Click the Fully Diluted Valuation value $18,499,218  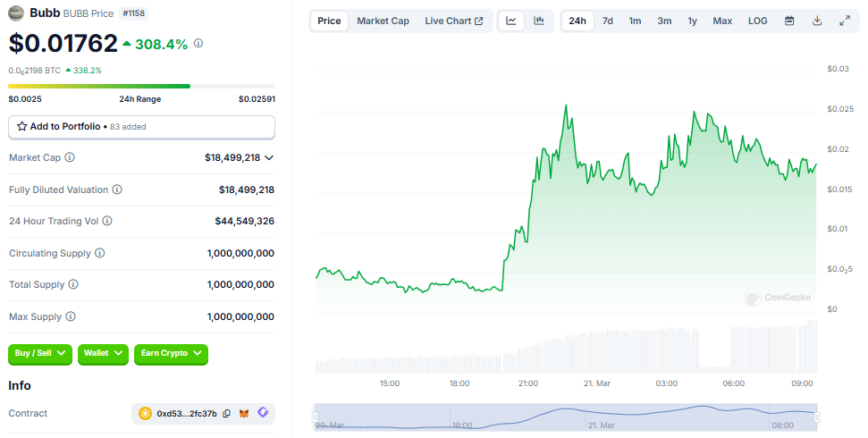tap(247, 190)
